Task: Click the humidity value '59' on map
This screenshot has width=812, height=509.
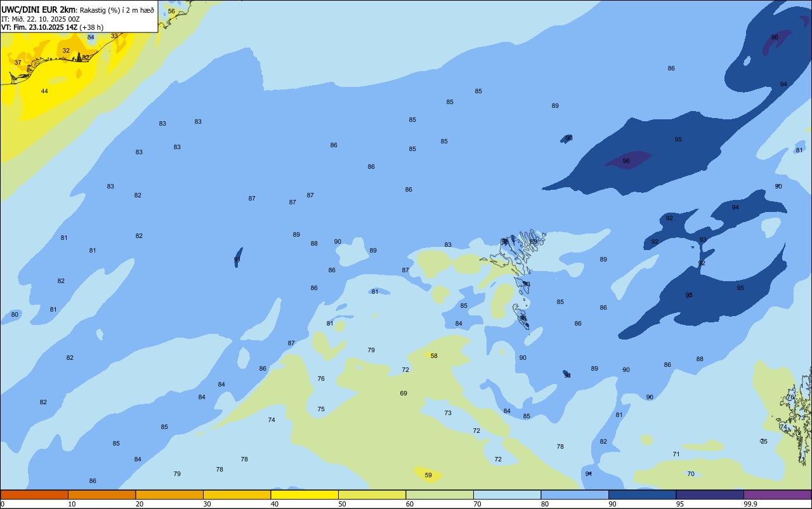Action: [x=428, y=475]
